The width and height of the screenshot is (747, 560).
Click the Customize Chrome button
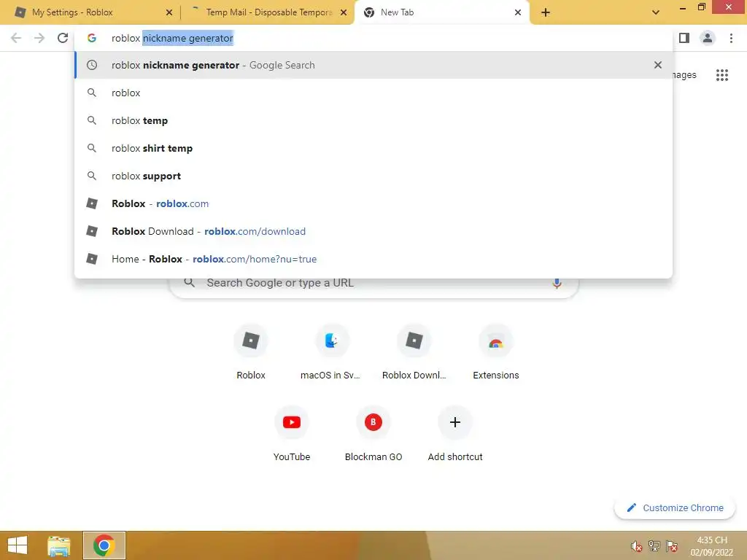(675, 508)
